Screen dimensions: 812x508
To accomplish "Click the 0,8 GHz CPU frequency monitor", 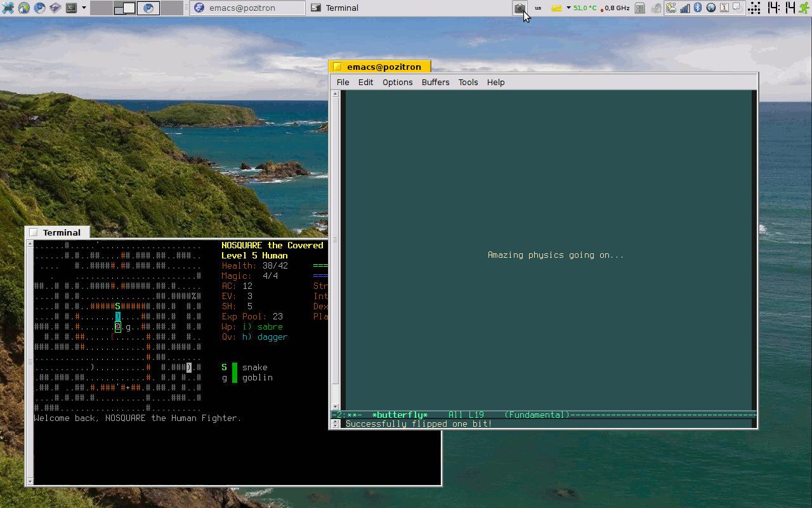I will point(615,8).
